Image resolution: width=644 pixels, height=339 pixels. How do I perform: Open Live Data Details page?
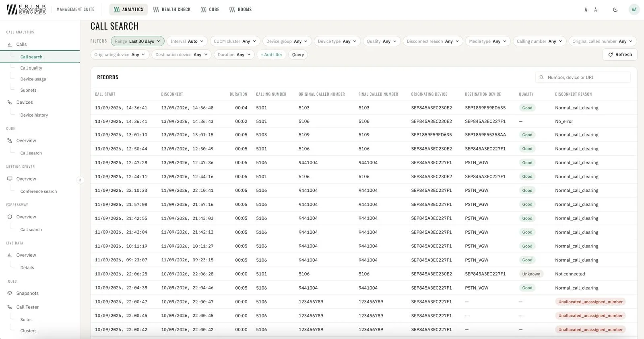[x=27, y=267]
